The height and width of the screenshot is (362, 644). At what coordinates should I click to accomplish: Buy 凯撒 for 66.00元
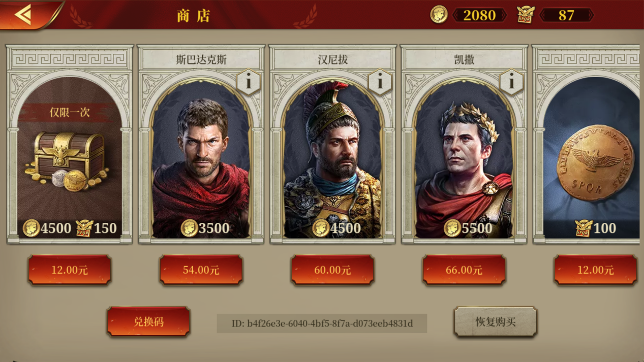(464, 270)
